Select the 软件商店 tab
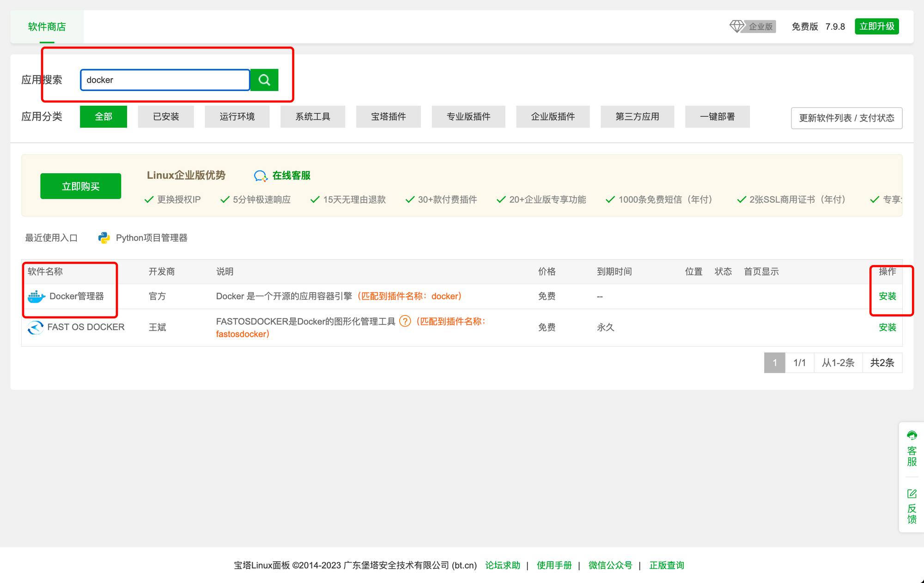This screenshot has height=583, width=924. click(x=47, y=27)
